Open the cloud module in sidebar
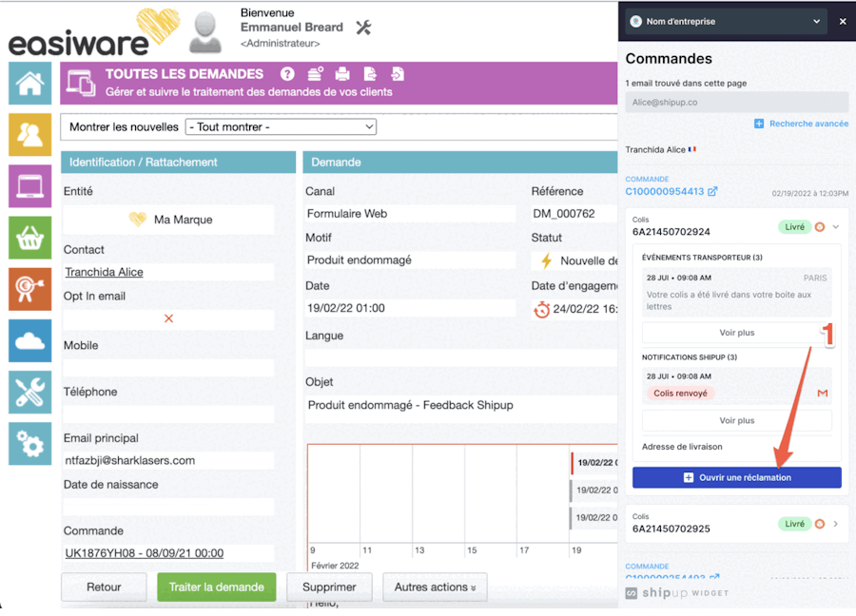Screen dimensions: 856x616 [29, 340]
